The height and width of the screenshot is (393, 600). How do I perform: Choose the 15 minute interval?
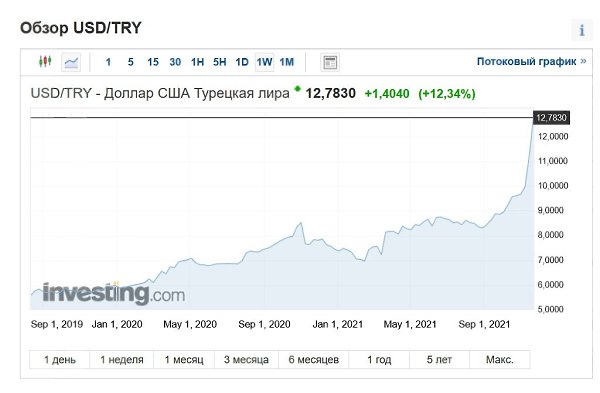pos(153,62)
